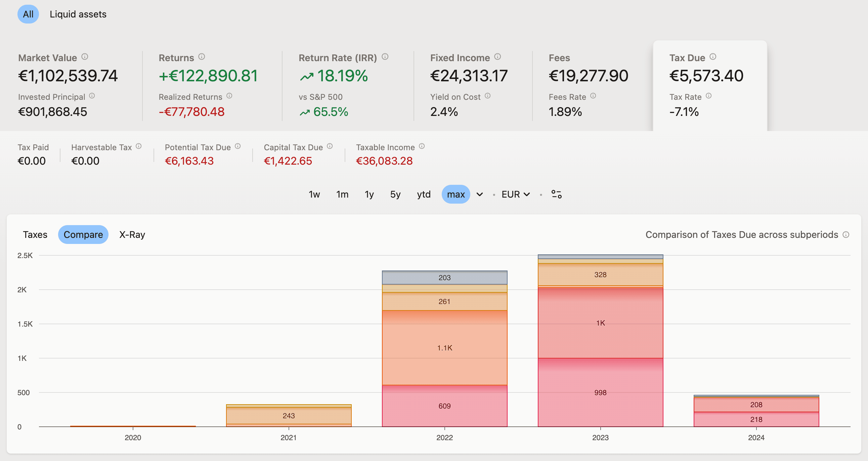Viewport: 868px width, 461px height.
Task: Select the ytd time range
Action: point(424,195)
